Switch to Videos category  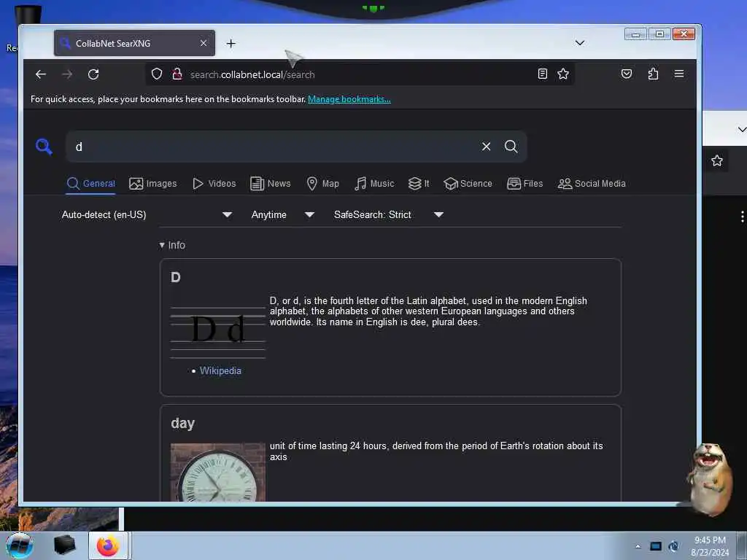[x=214, y=184]
